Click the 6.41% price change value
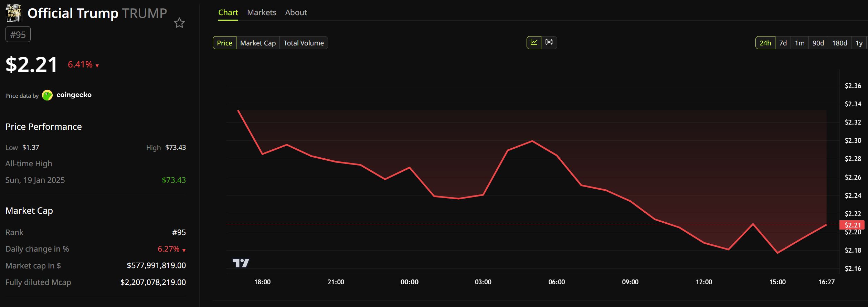The height and width of the screenshot is (307, 868). tap(80, 64)
